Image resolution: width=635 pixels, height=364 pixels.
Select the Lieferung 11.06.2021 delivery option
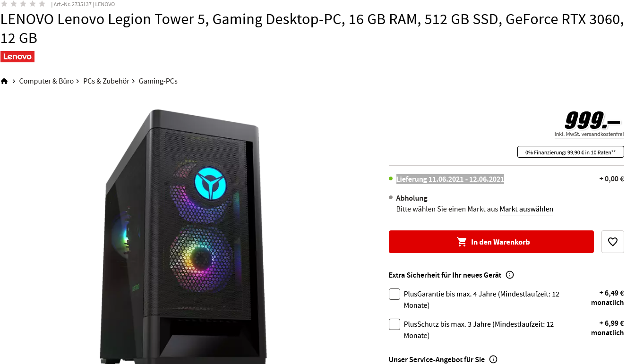(x=450, y=179)
